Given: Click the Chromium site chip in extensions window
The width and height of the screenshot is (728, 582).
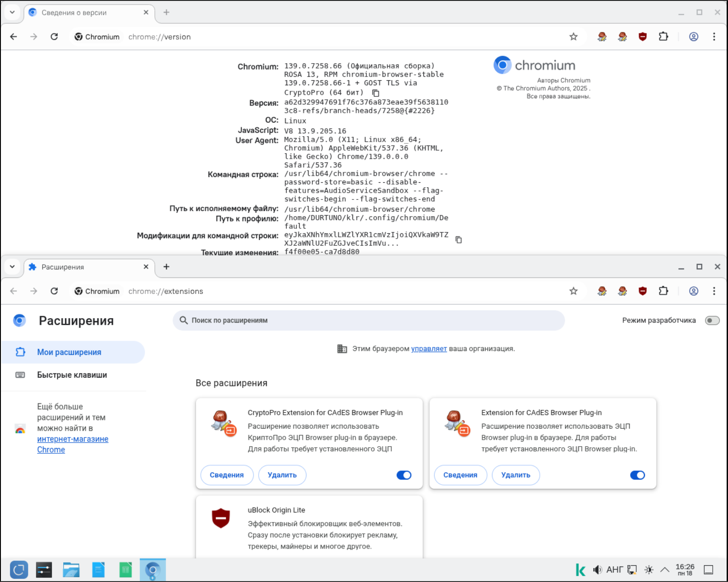Looking at the screenshot, I should click(x=97, y=291).
